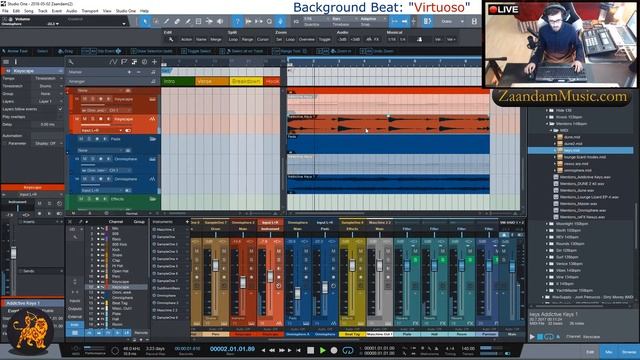Click the Arranger track icon at row end
Viewport: 640px width, 360px height.
pos(153,81)
